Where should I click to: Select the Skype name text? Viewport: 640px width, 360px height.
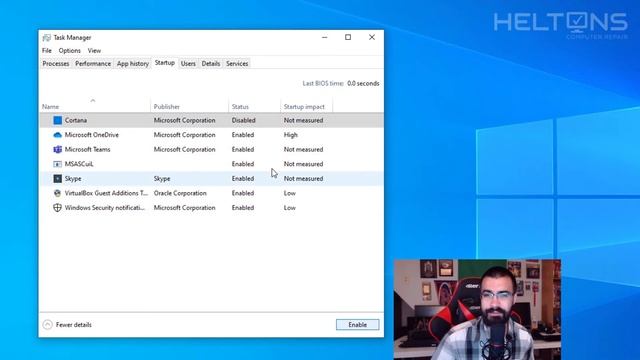tap(73, 179)
